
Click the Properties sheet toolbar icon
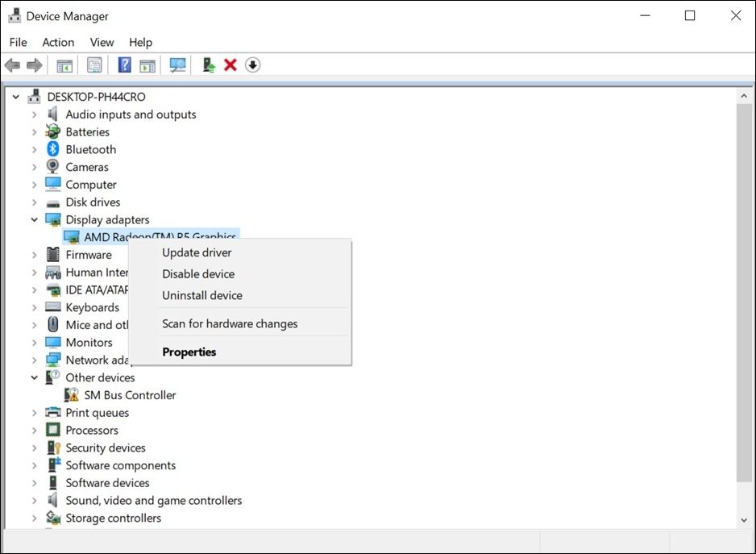coord(95,65)
